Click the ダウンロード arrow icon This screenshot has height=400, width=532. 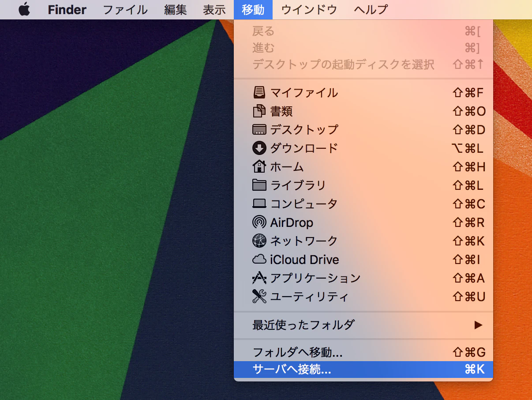click(259, 148)
